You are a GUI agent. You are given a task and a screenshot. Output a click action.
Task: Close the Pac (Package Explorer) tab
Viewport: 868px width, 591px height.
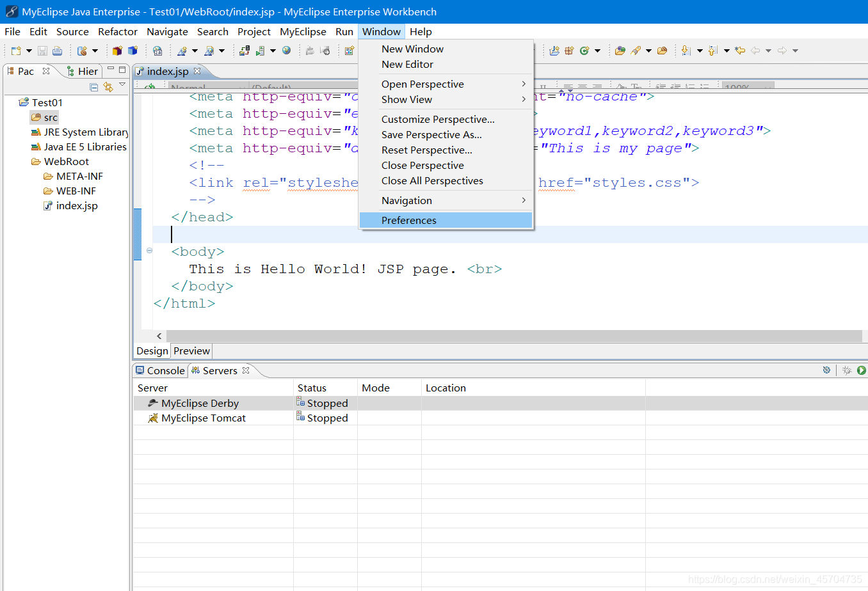click(46, 71)
